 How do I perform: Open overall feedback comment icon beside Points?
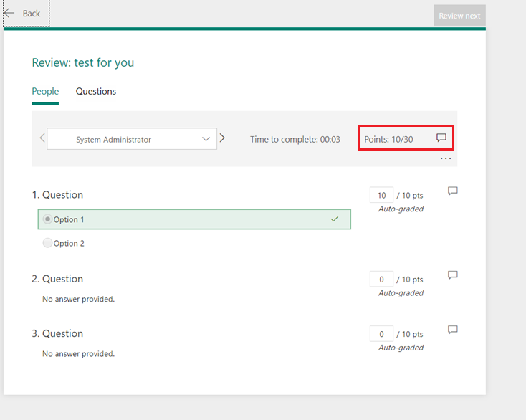pos(441,138)
